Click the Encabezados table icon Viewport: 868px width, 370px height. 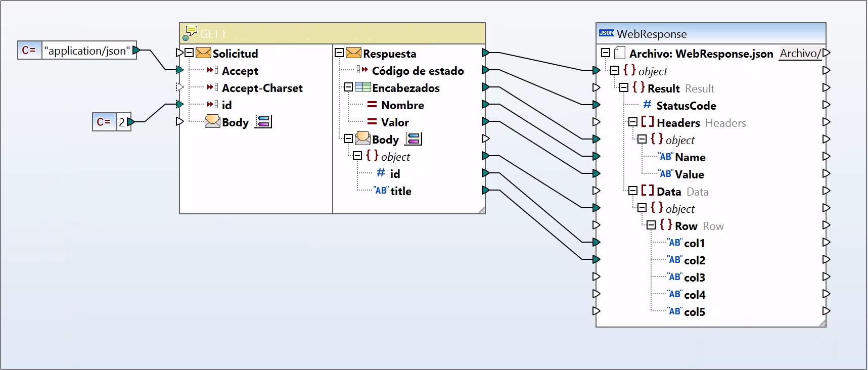(x=362, y=87)
